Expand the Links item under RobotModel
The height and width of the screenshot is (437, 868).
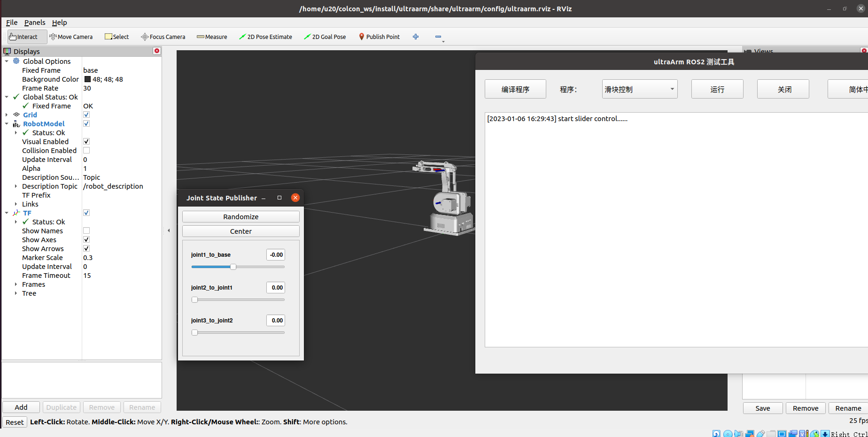tap(16, 204)
